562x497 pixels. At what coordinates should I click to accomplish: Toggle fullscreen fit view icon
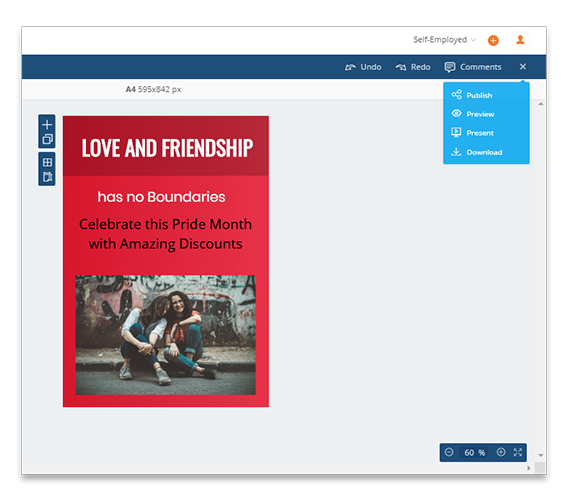518,452
